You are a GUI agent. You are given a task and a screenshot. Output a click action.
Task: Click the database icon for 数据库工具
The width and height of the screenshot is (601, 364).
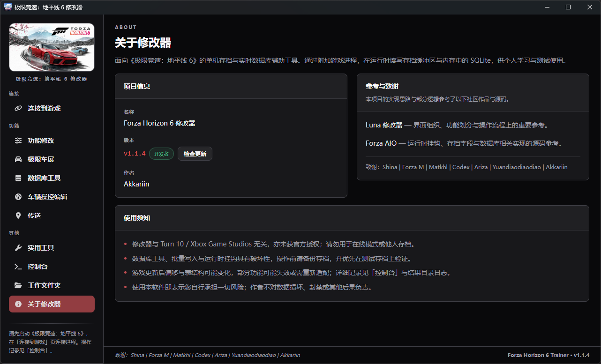click(18, 178)
